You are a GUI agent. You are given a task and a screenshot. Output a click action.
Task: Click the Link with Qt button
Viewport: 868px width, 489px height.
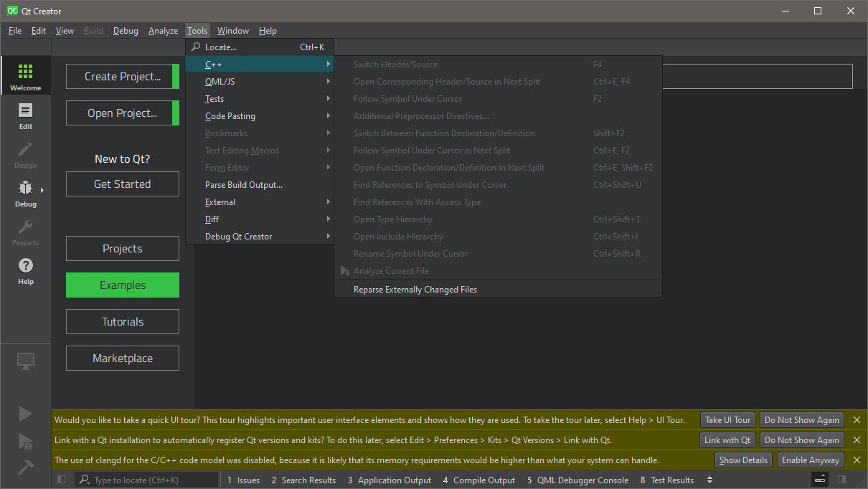coord(727,440)
